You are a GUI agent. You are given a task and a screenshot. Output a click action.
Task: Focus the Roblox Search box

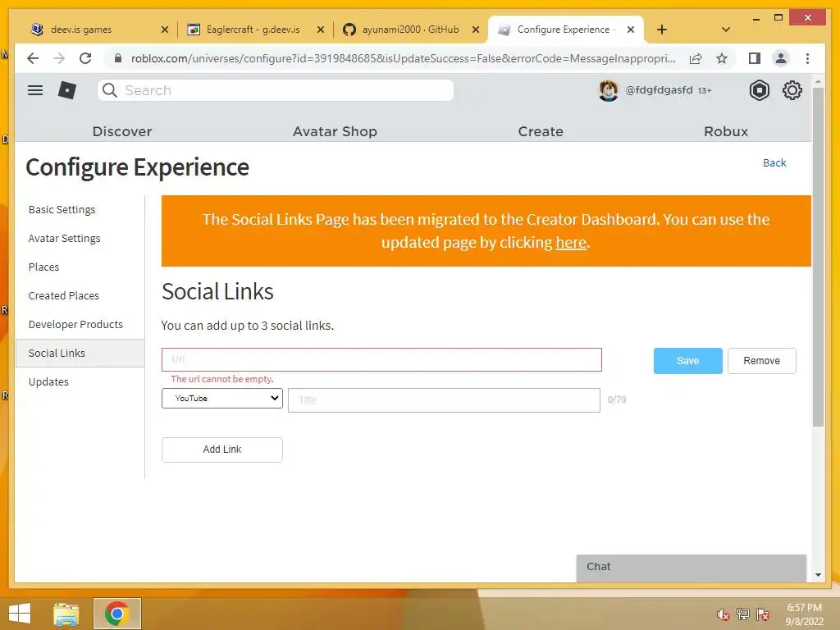[276, 90]
